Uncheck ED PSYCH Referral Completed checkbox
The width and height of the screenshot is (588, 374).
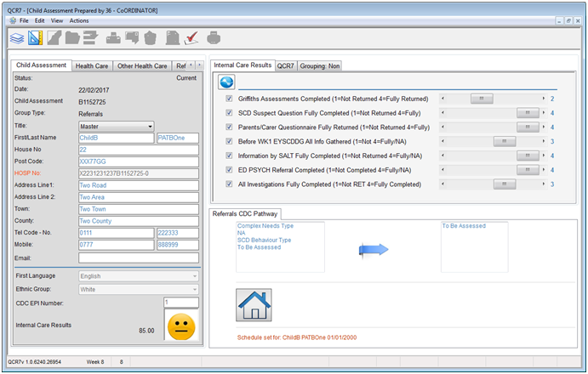point(229,169)
